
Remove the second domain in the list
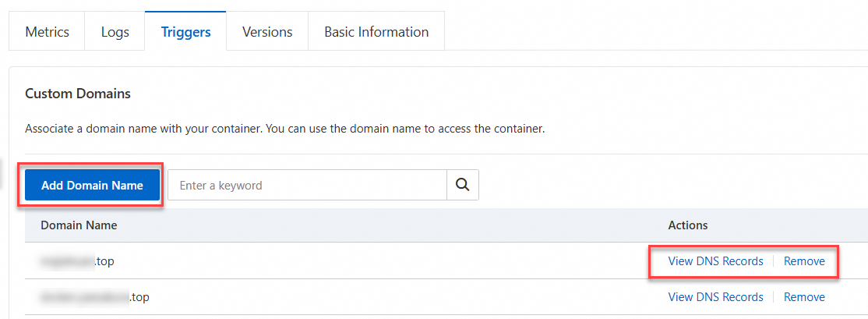pyautogui.click(x=804, y=297)
